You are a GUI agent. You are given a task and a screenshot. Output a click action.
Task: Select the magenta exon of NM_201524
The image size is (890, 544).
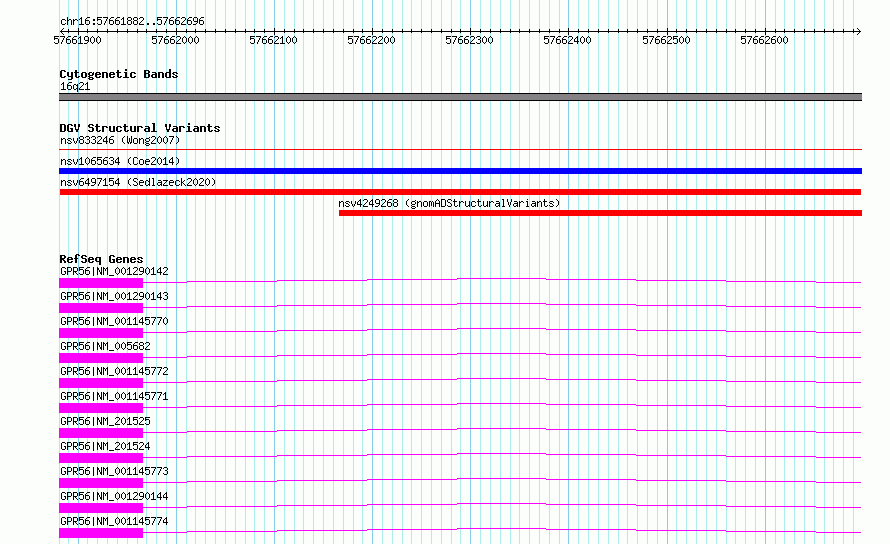click(x=101, y=458)
